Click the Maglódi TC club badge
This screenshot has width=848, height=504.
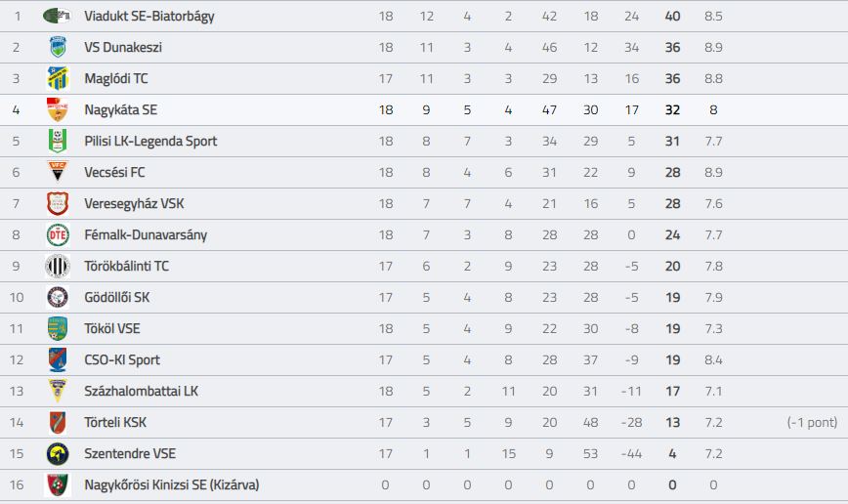pos(58,78)
